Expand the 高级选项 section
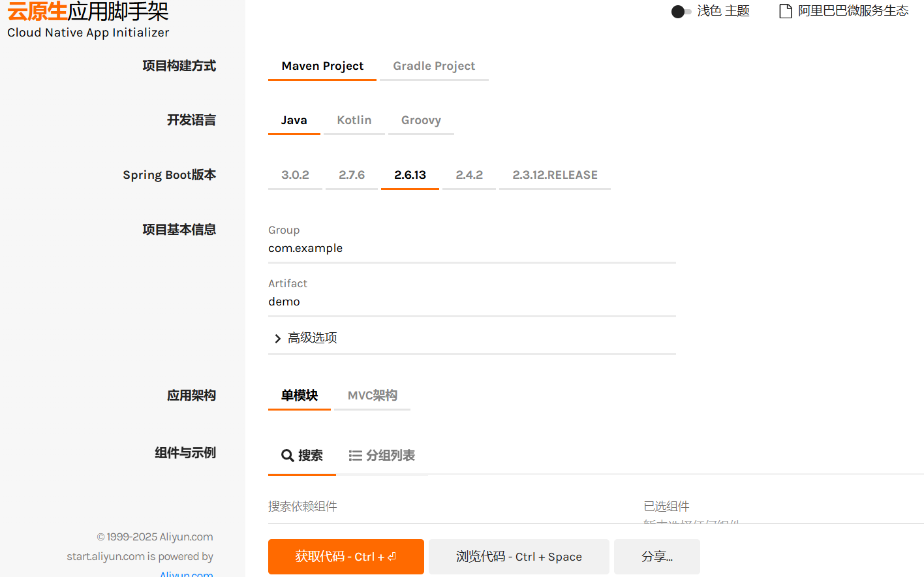This screenshot has height=577, width=924. click(x=472, y=338)
